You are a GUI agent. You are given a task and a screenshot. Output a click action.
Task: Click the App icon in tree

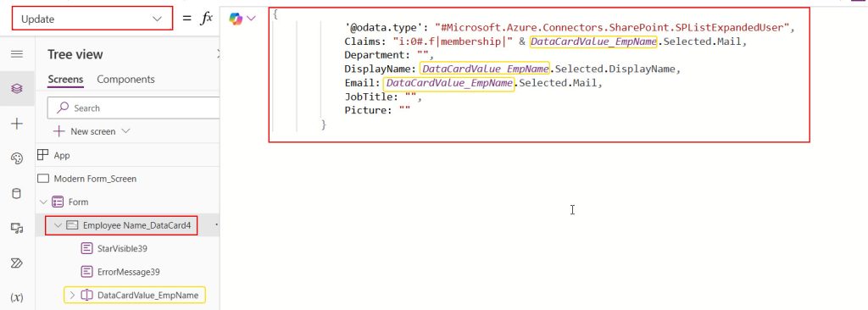pos(42,155)
